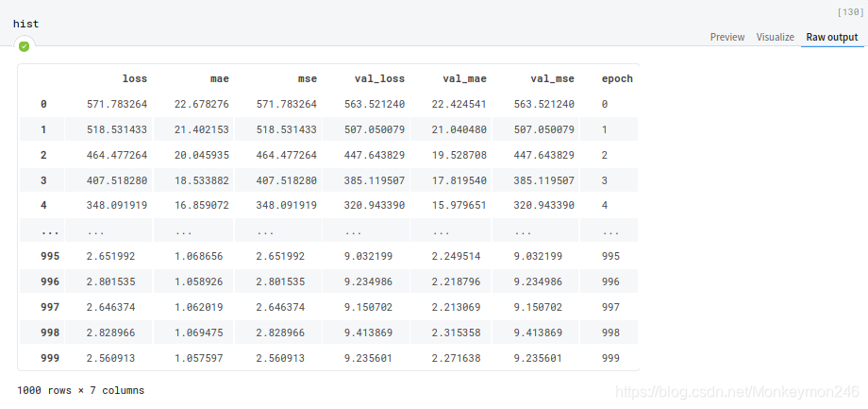Select val_mae value 2.213069
This screenshot has width=868, height=409.
tap(456, 307)
